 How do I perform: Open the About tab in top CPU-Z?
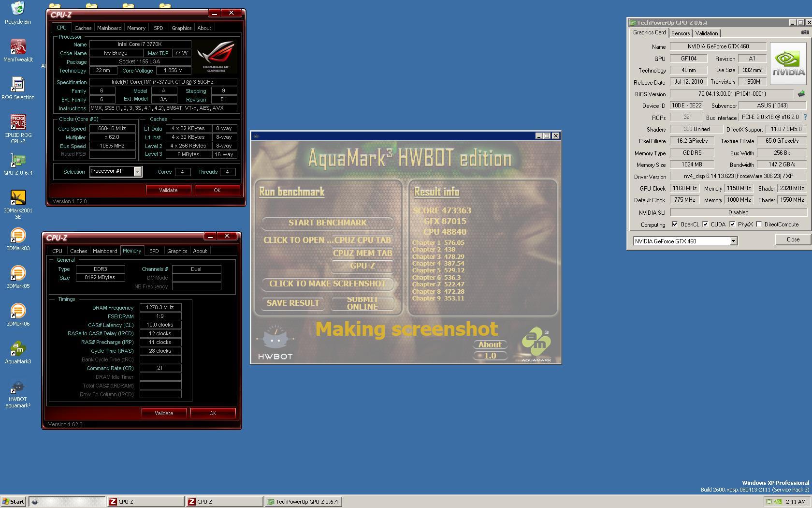204,28
